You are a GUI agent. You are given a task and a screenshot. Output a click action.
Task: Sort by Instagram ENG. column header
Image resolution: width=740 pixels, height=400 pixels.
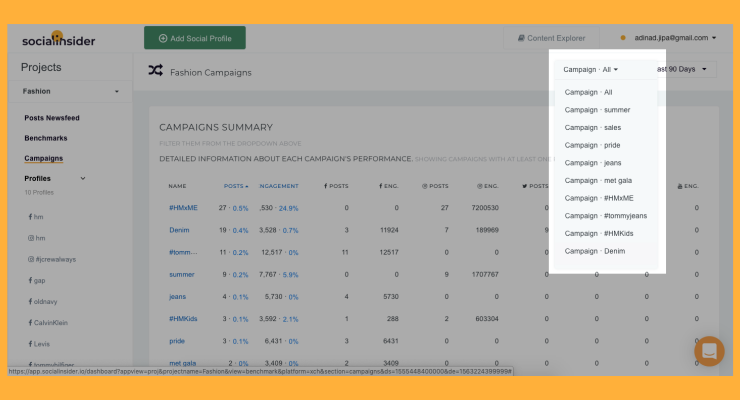click(x=488, y=186)
